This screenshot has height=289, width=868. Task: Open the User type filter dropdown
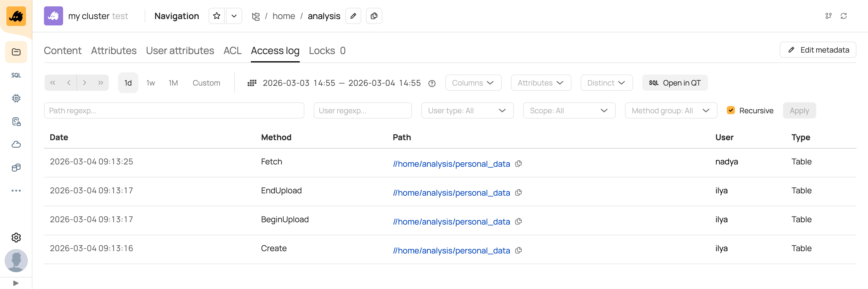click(x=467, y=110)
